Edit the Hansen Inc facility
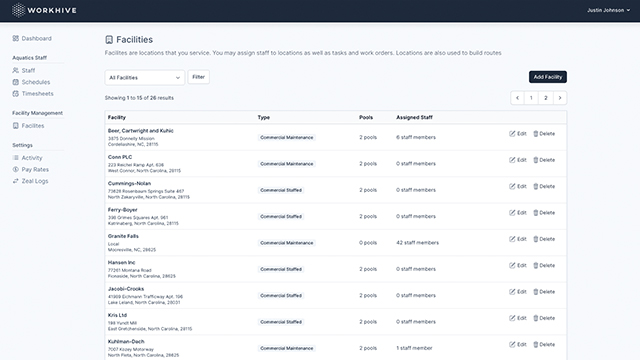This screenshot has height=360, width=640. click(x=518, y=265)
